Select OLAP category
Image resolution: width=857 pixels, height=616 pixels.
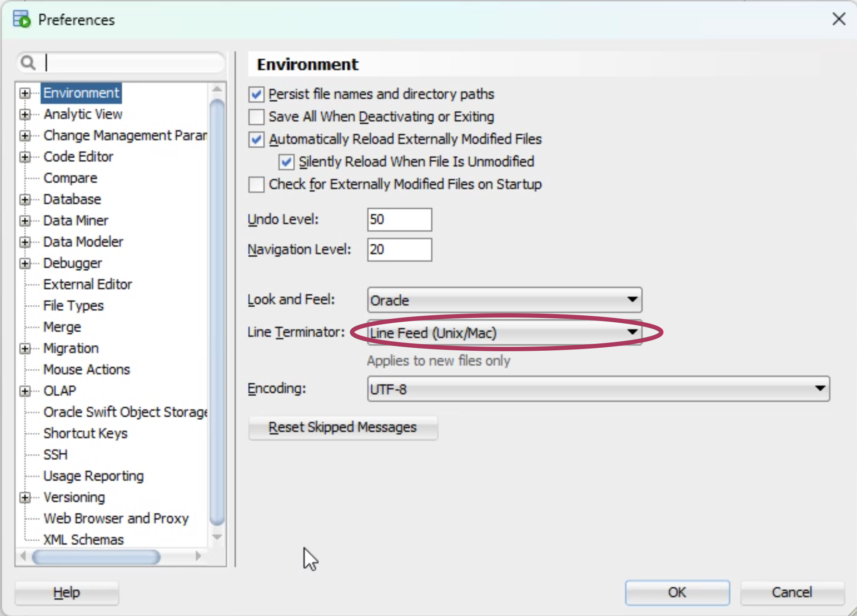[60, 391]
